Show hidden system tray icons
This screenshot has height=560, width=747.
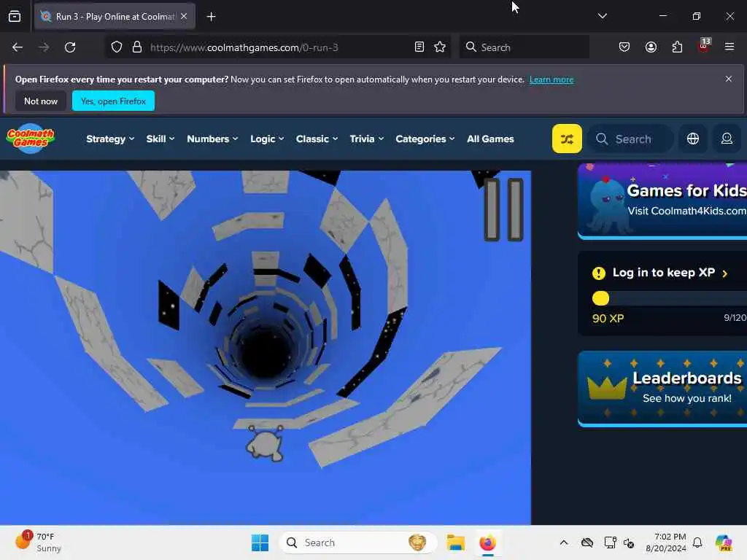click(x=564, y=542)
